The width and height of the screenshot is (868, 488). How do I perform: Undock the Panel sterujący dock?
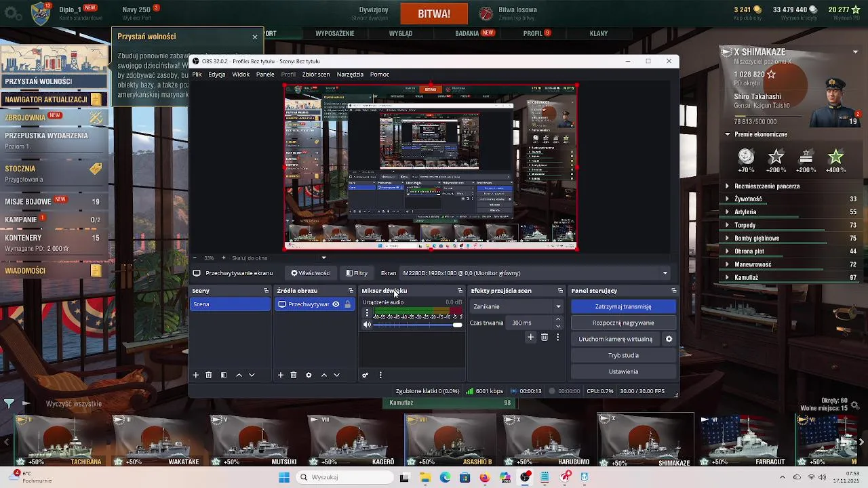pyautogui.click(x=673, y=291)
